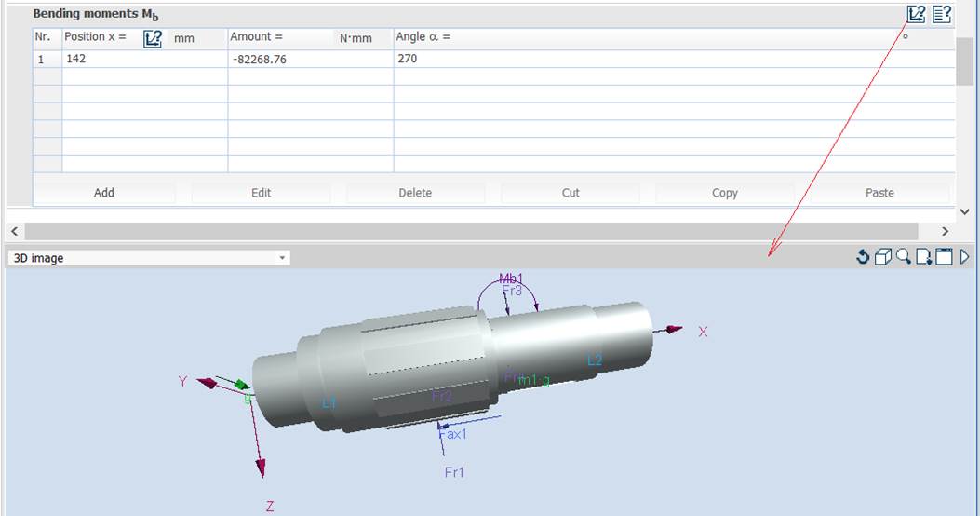
Task: Select the position cell showing 142
Action: click(145, 59)
